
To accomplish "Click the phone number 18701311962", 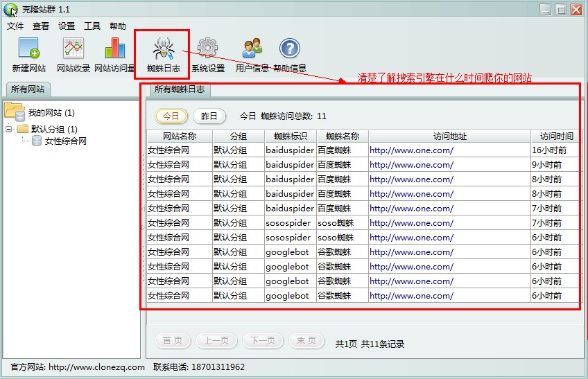I will [x=218, y=367].
